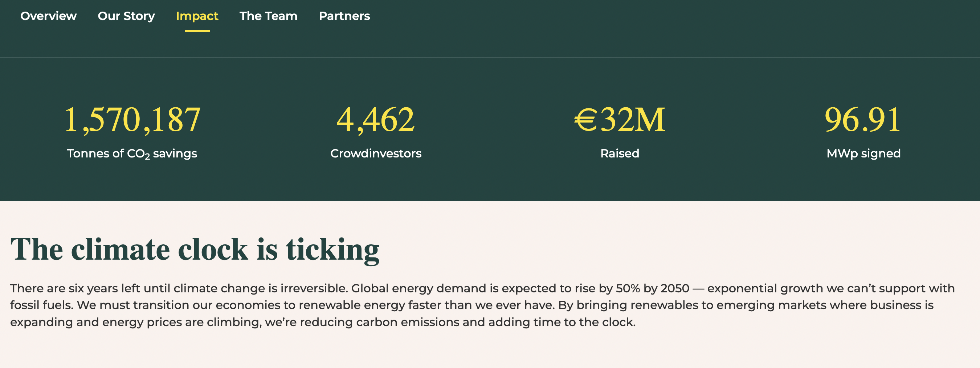This screenshot has width=980, height=368.
Task: Go to The Team section
Action: coord(268,16)
